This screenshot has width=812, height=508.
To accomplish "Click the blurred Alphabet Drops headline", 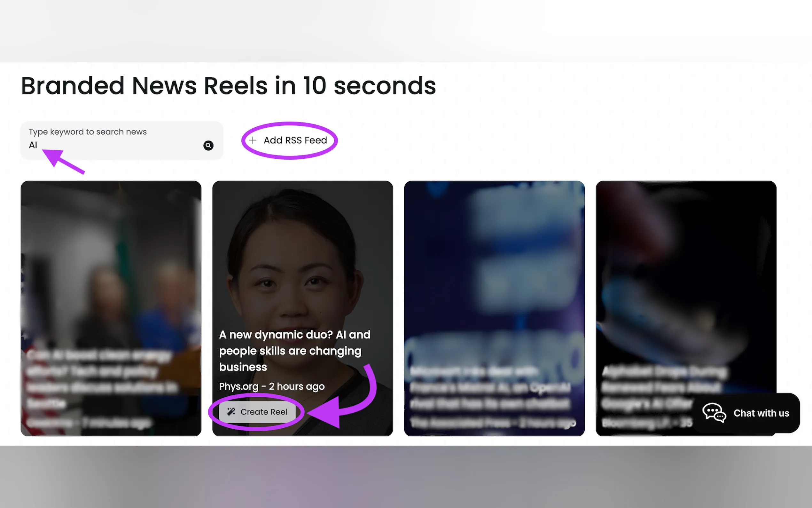I will pos(664,387).
